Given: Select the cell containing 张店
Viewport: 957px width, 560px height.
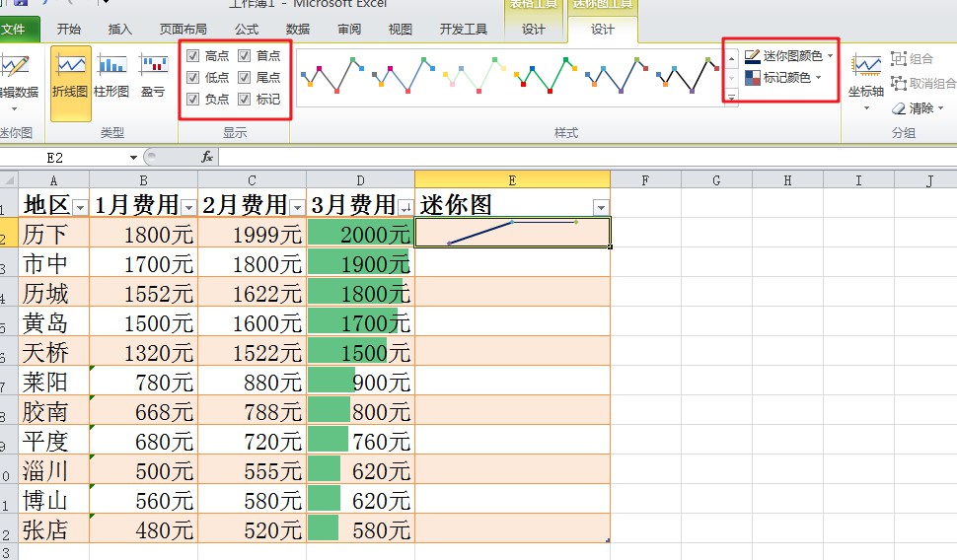Looking at the screenshot, I should click(53, 528).
